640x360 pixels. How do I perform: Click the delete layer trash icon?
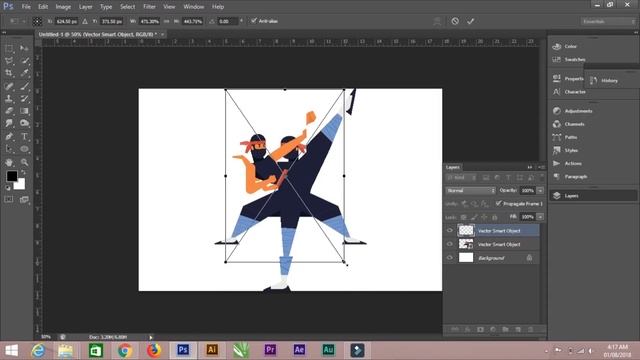[531, 329]
